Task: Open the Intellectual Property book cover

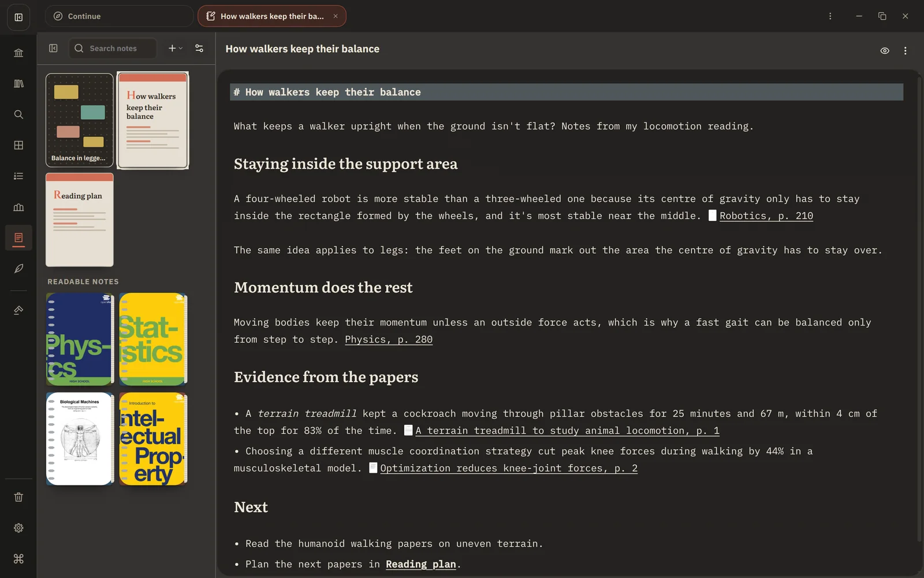Action: pos(153,439)
